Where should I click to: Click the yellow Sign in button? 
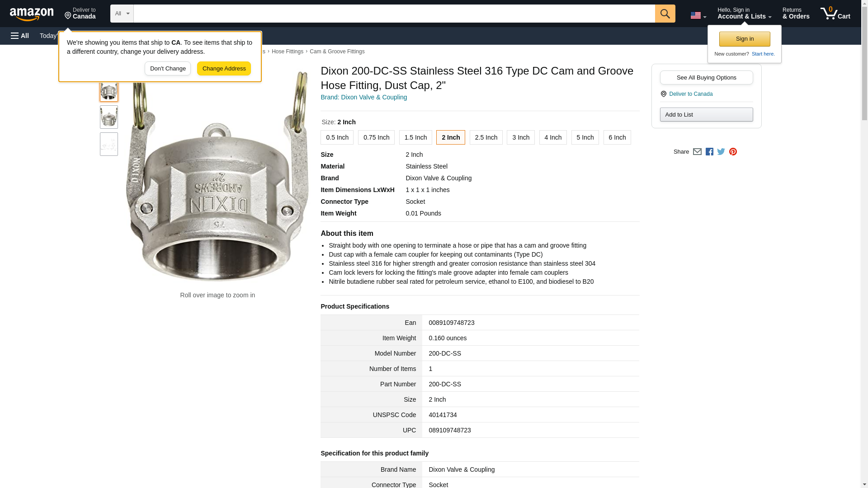point(745,39)
